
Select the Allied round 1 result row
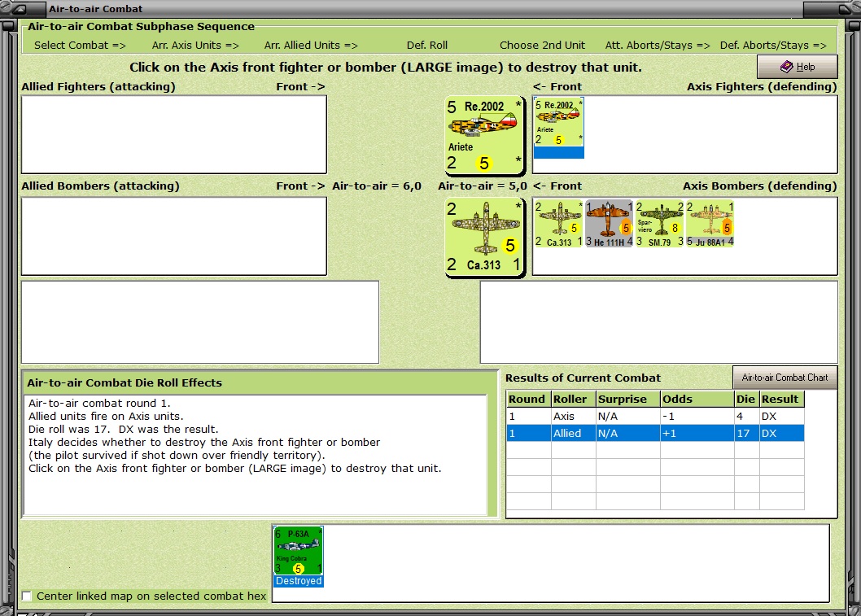click(655, 433)
